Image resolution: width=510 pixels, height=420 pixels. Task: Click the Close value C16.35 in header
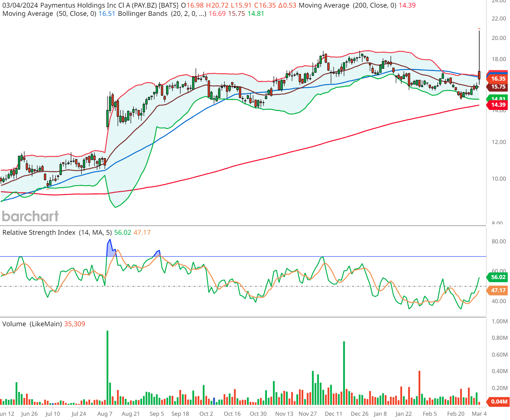point(265,5)
